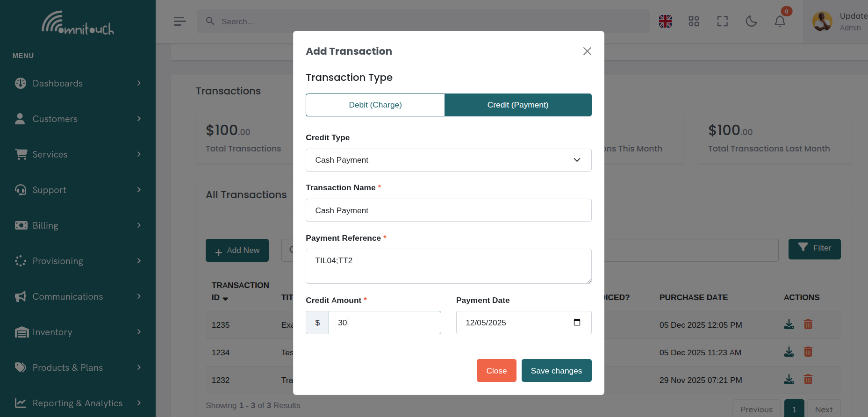Click the Save changes button

point(556,371)
